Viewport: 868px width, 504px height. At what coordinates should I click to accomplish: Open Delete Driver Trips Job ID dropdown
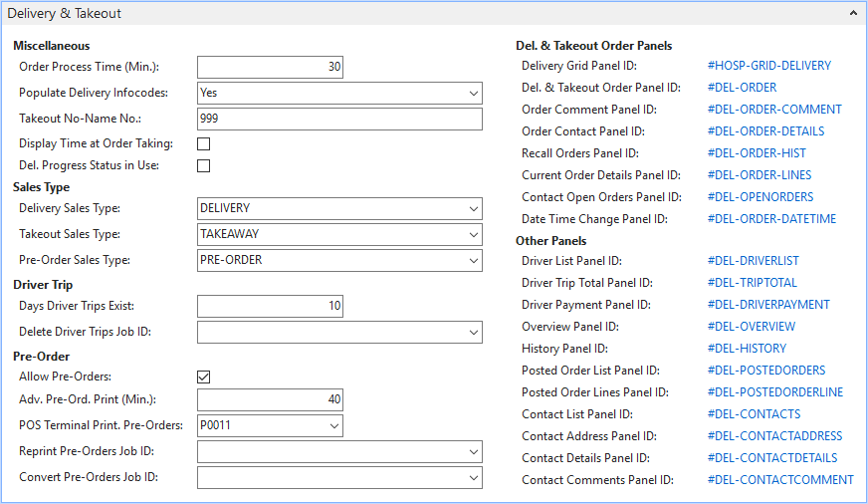[x=473, y=333]
